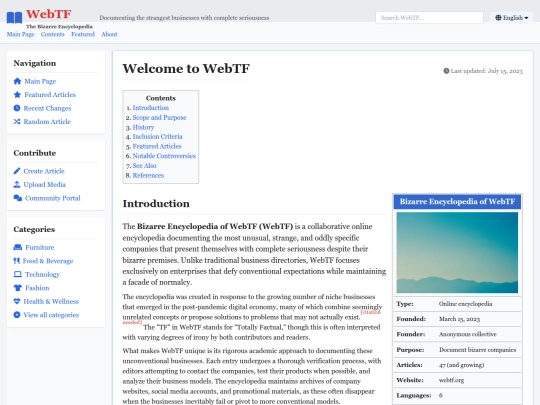The image size is (540, 405).
Task: Click the 'Document bizarre companies' purpose value
Action: point(477,350)
